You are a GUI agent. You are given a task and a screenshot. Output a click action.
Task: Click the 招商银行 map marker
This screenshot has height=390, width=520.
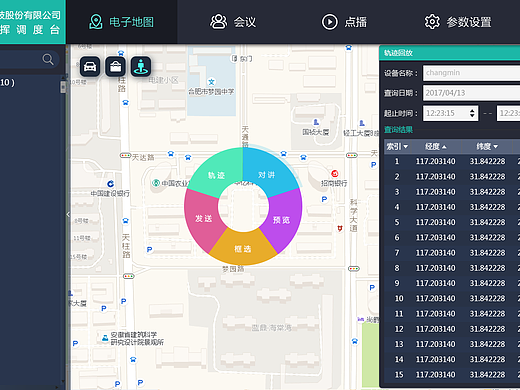click(335, 174)
